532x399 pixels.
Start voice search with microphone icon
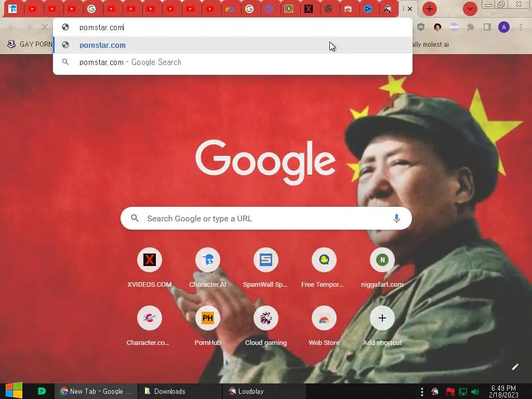(x=396, y=218)
